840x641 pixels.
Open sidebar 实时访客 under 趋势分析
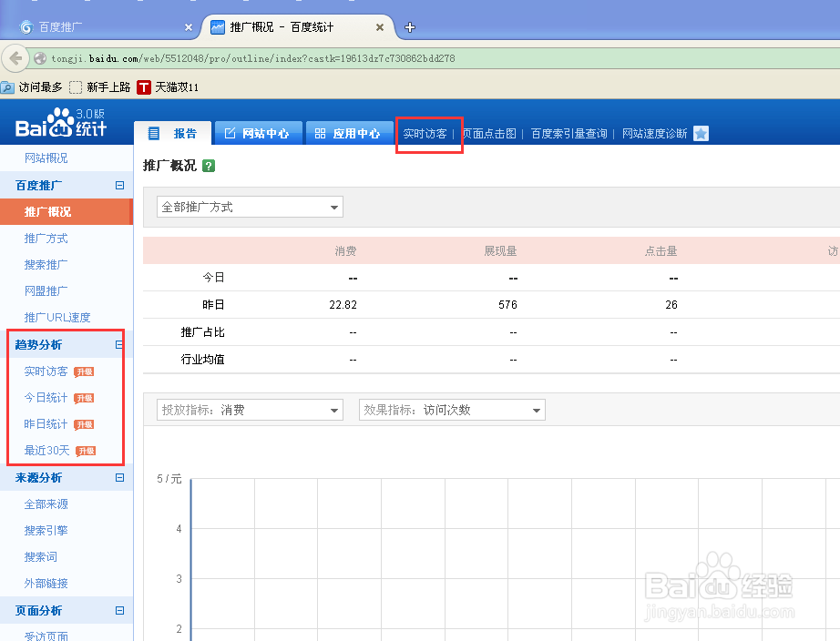point(46,371)
